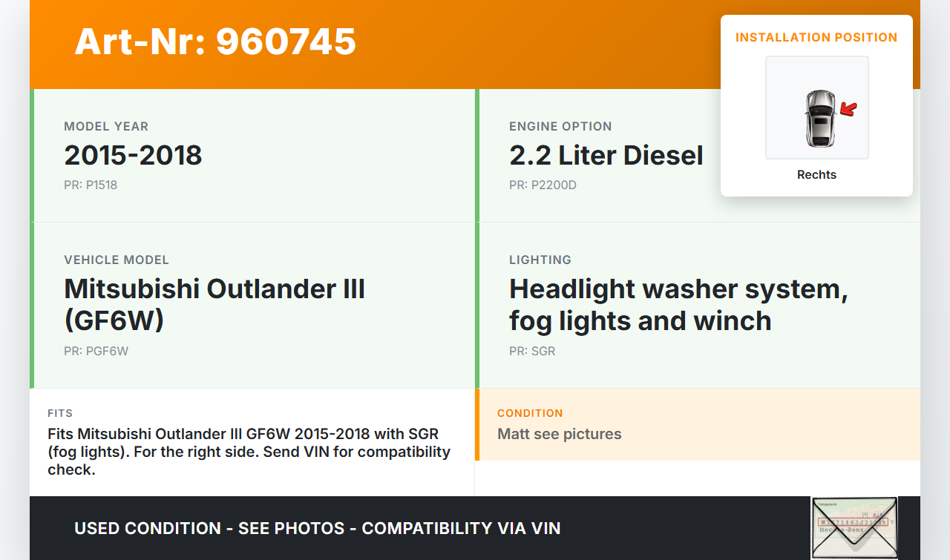Click the VEHICLE MODEL label

[117, 260]
